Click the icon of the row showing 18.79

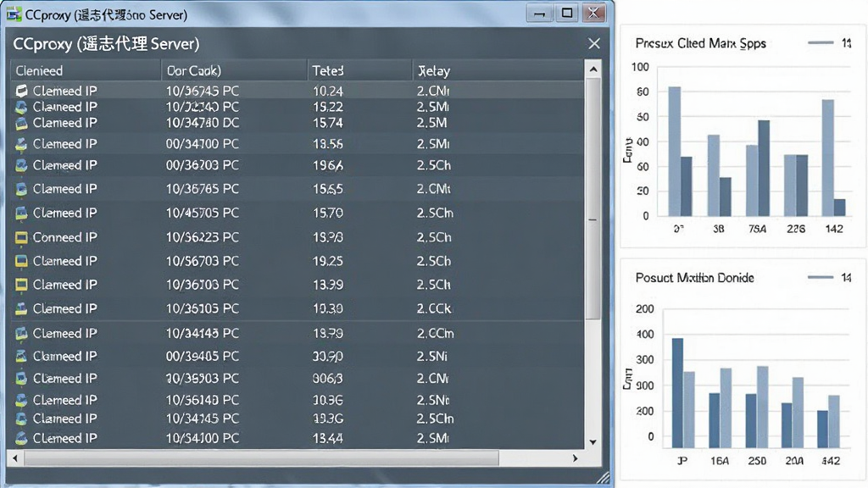click(x=21, y=334)
